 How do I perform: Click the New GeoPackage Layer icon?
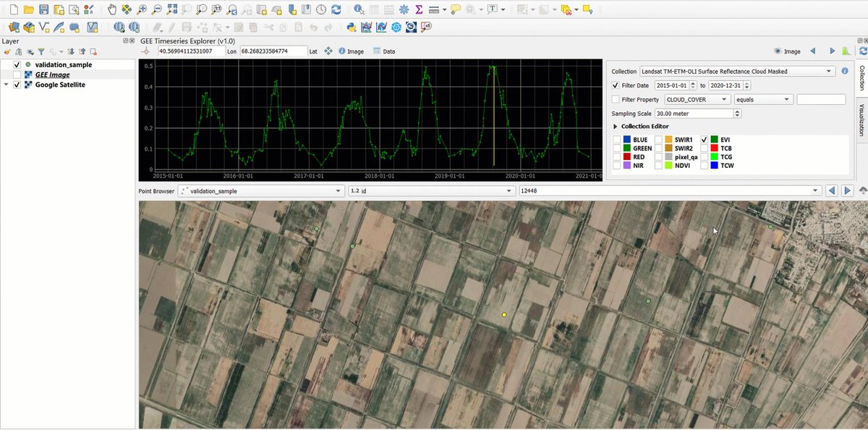click(29, 27)
